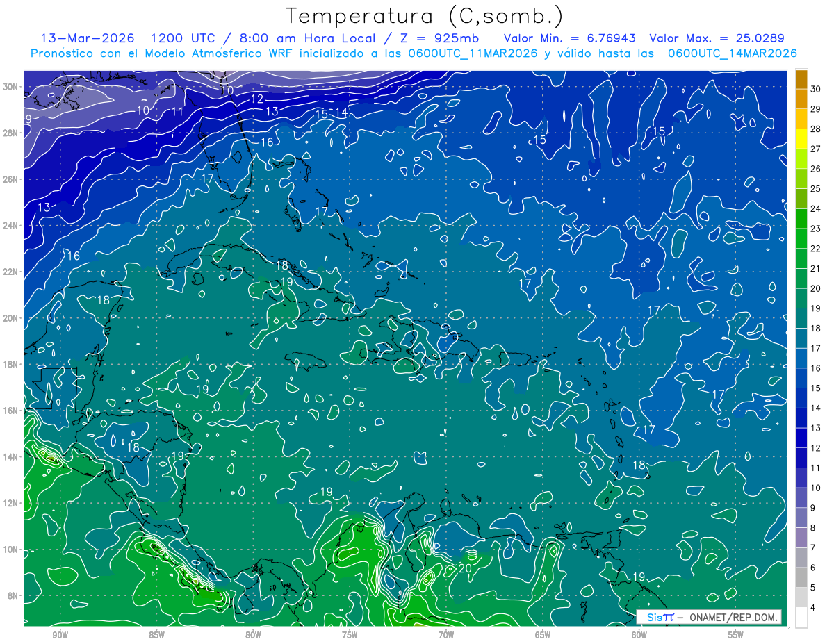Screen dimensions: 834x644
Task: Click the "16N" latitude axis label
Action: coord(12,411)
